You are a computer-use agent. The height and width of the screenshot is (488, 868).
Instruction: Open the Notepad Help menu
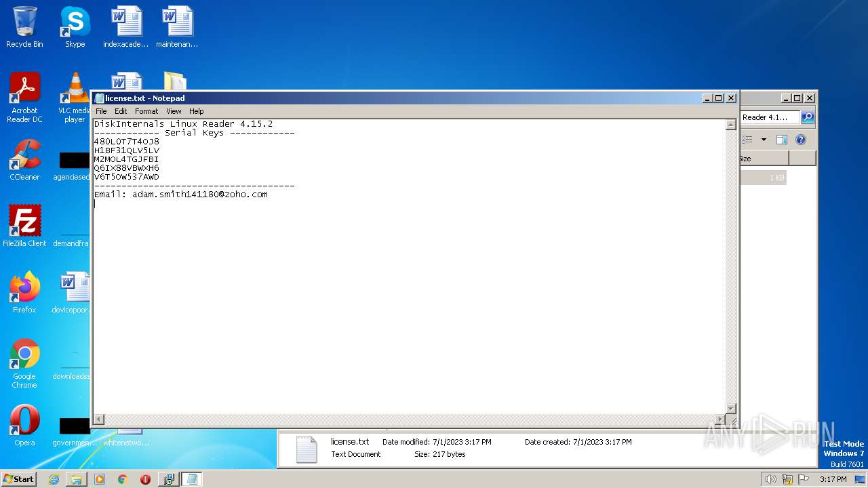coord(196,111)
